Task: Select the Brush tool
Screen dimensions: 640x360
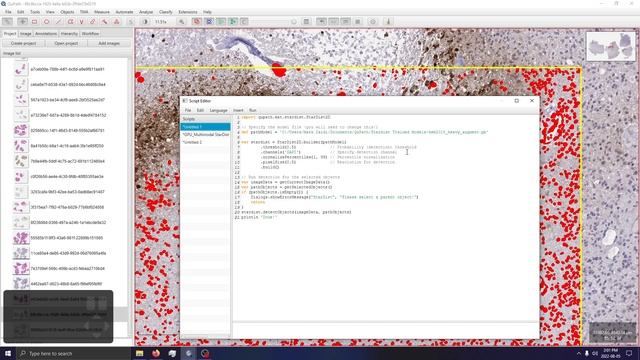Action: [93, 22]
